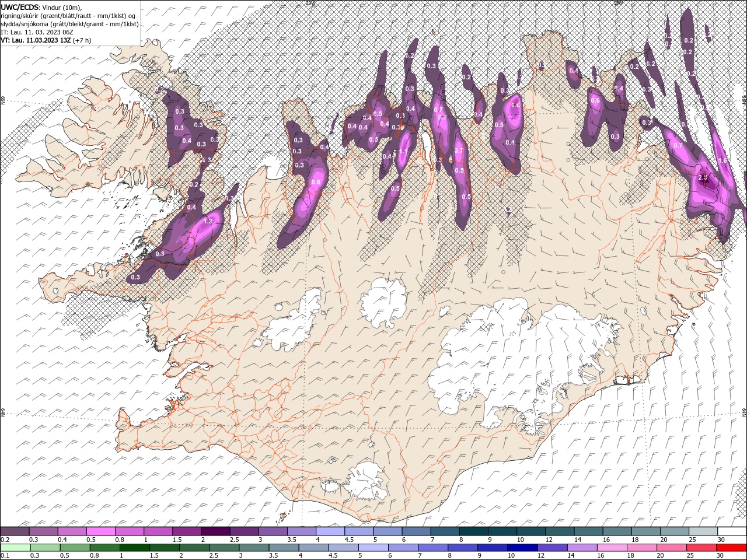747x560 pixels.
Task: Select lower legend violet swatch 12–14
Action: coord(552,548)
